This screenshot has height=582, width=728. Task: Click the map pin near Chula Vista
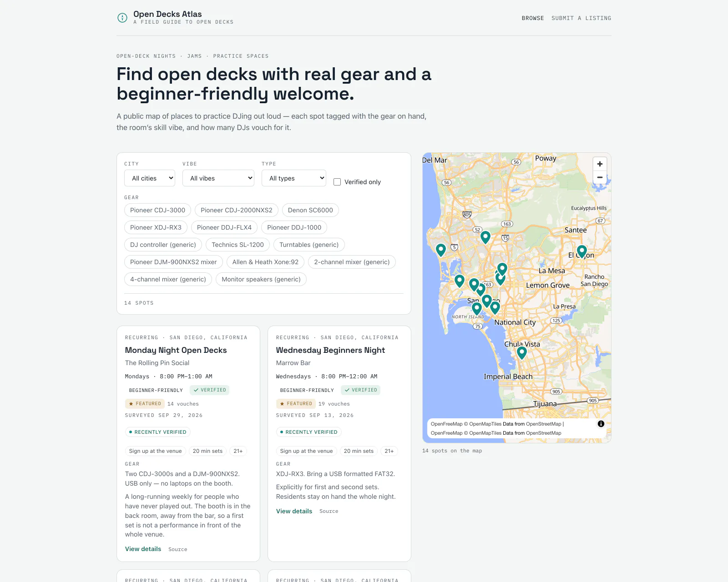pos(522,353)
